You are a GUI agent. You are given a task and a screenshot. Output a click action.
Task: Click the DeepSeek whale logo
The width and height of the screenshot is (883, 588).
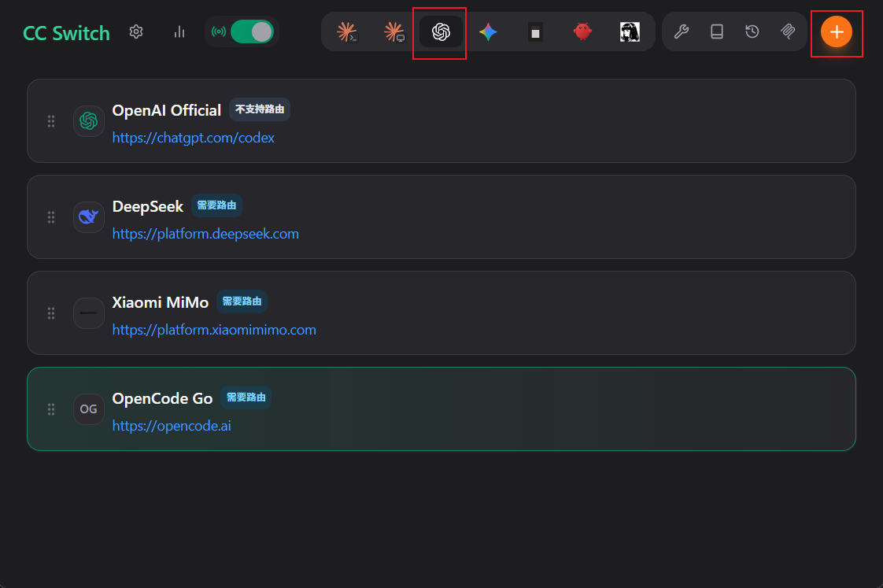coord(88,216)
